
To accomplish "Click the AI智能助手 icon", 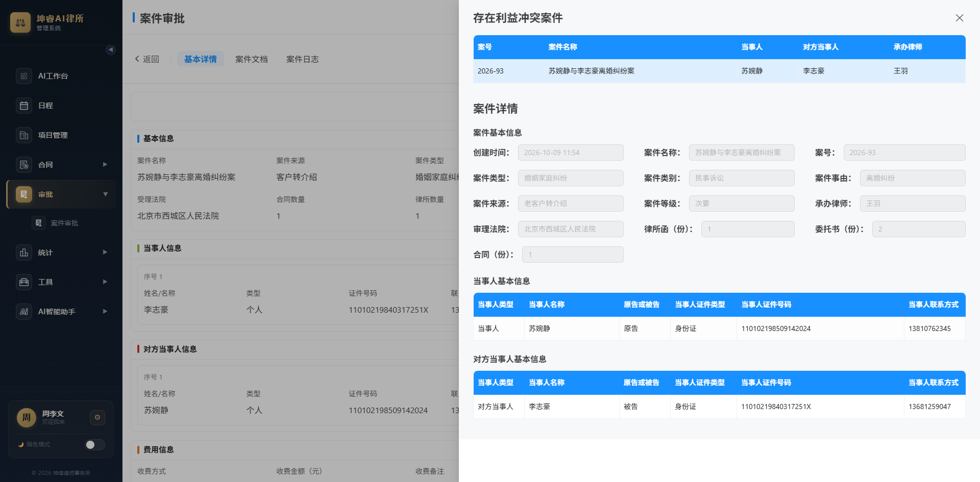I will pyautogui.click(x=24, y=312).
